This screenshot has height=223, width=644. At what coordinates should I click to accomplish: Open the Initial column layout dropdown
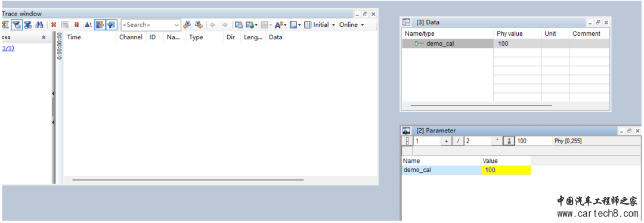(333, 24)
